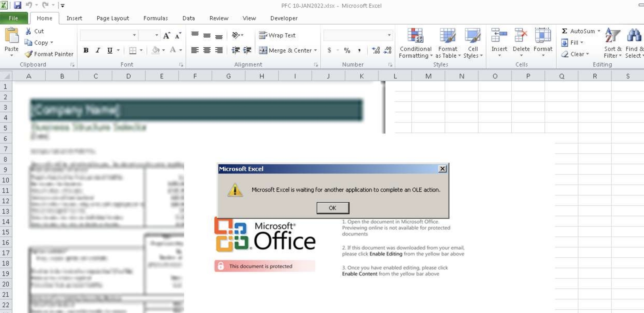Switch to the Page Layout tab

pyautogui.click(x=113, y=18)
